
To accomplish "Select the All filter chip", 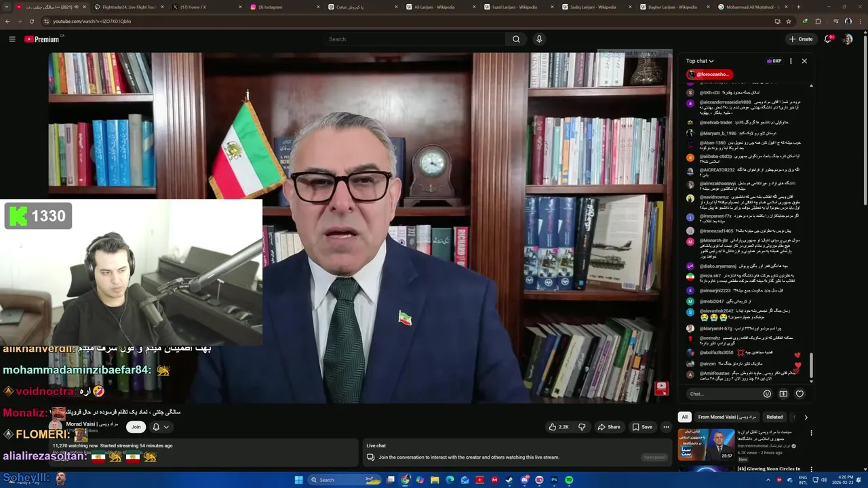I will (684, 418).
